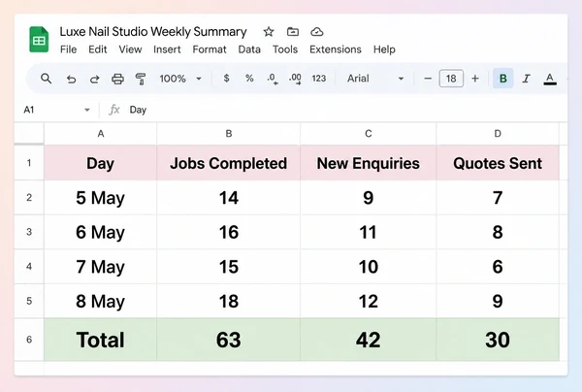Decrease decimal places

(272, 79)
